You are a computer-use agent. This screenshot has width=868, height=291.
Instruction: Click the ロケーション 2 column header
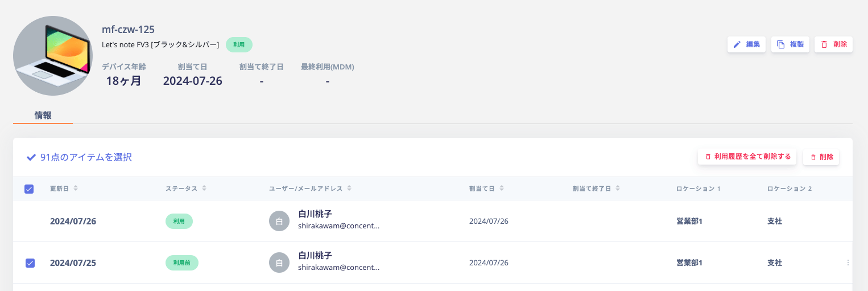click(789, 188)
